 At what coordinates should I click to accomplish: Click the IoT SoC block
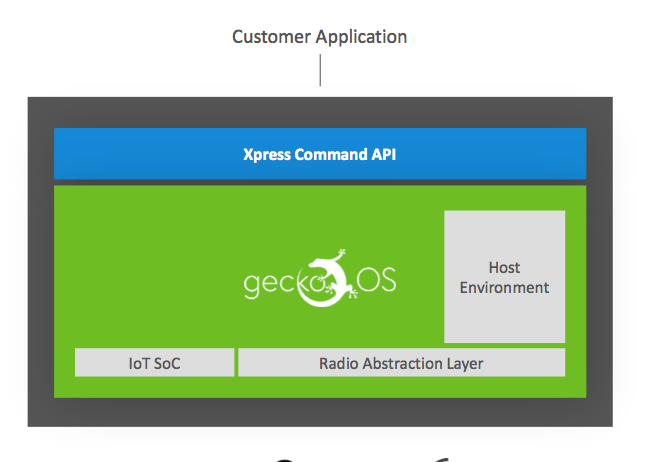click(154, 363)
